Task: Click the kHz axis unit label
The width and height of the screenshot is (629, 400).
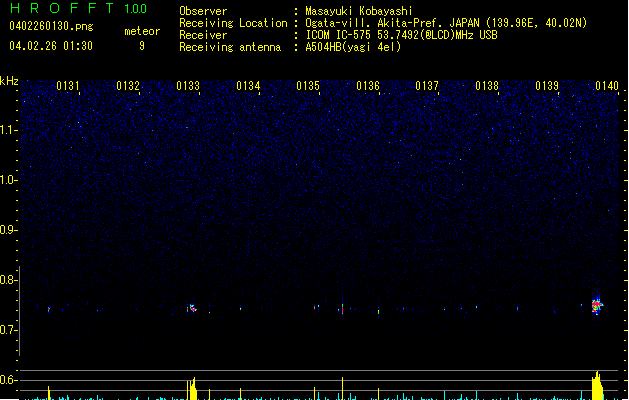Action: click(9, 81)
